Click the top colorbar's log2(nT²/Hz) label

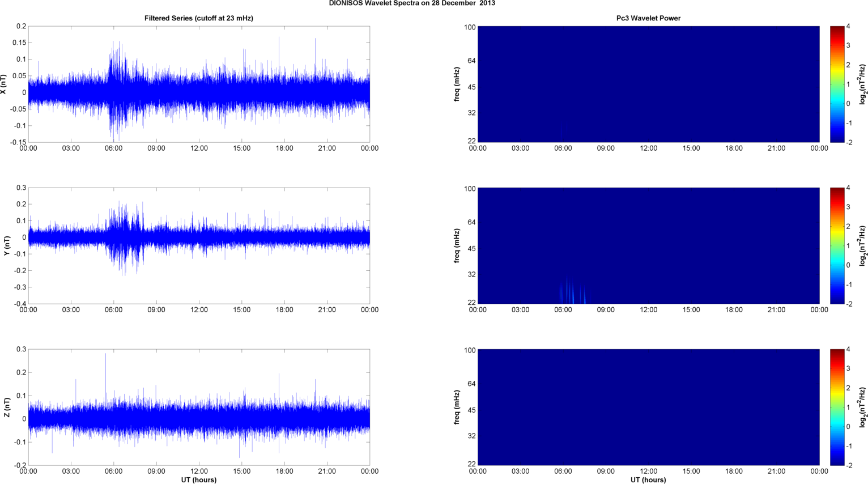coord(863,84)
